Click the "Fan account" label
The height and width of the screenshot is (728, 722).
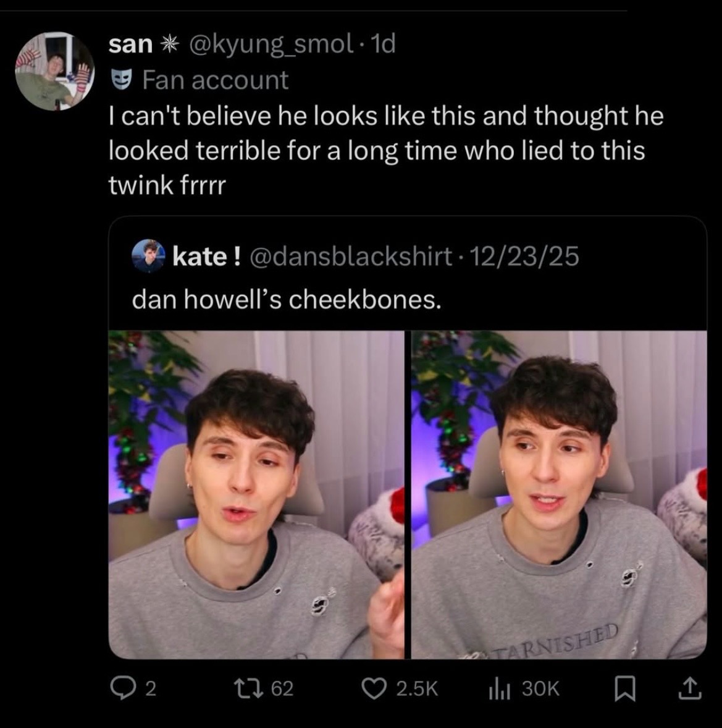point(215,80)
